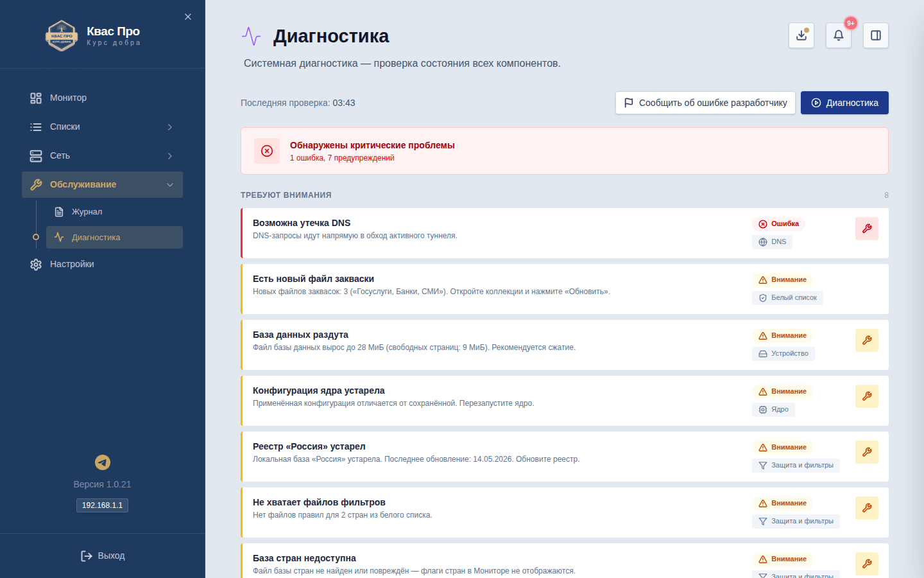The height and width of the screenshot is (578, 924).
Task: Click the ТРЕБУЮТ ВНИМАНИЯ section header
Action: click(286, 195)
